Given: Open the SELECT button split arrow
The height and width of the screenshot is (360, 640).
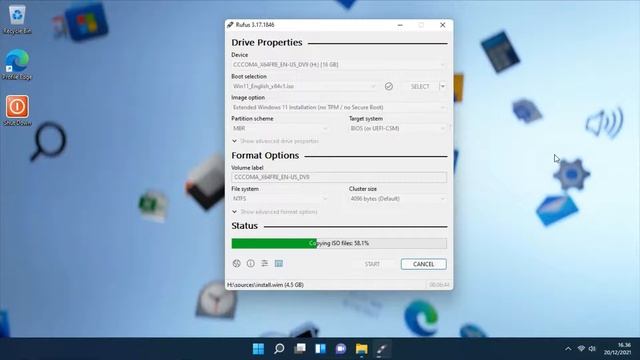Looking at the screenshot, I should pos(443,86).
